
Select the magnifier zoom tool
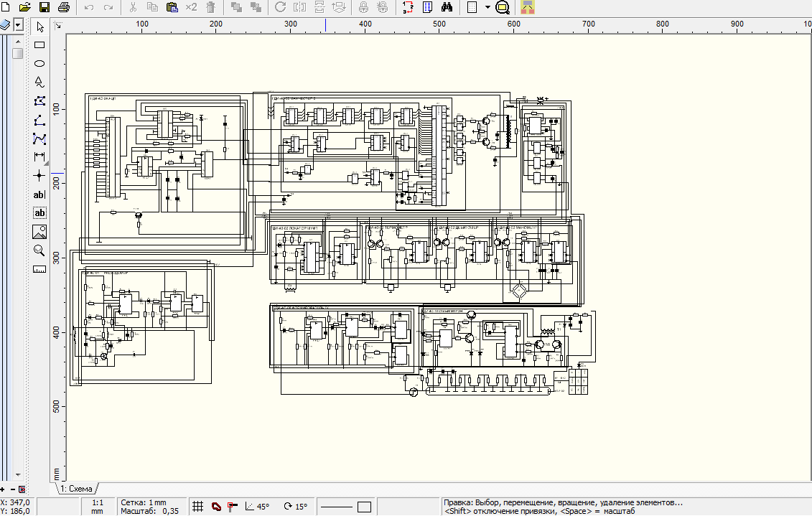click(x=40, y=250)
